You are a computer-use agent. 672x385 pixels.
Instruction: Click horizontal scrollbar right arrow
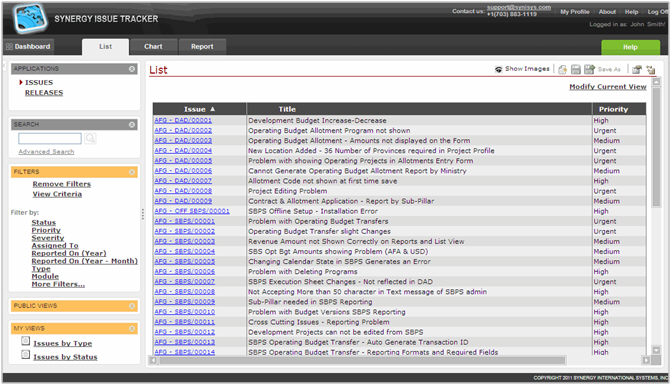coord(646,360)
